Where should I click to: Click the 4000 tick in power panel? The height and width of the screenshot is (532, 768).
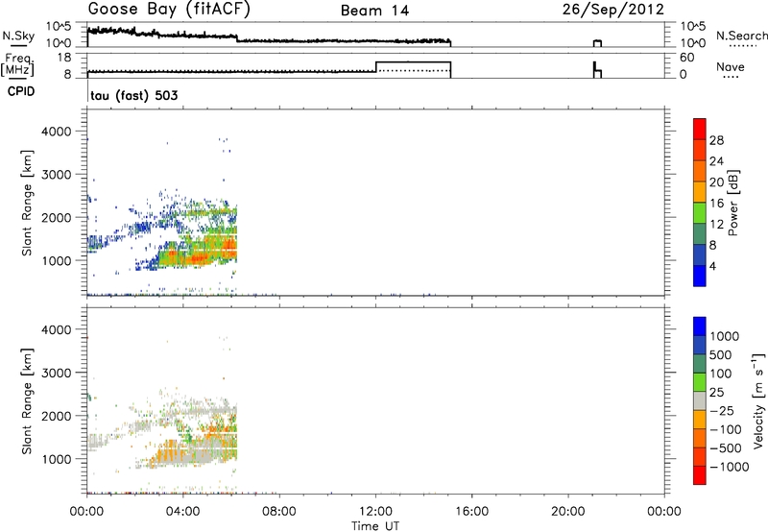[57, 132]
